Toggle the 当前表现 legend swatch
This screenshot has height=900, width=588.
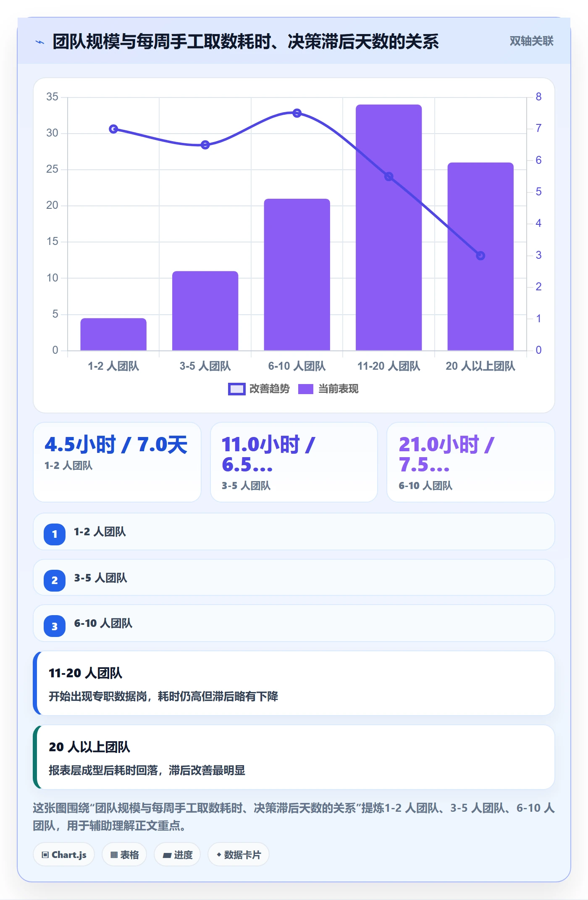tap(305, 389)
